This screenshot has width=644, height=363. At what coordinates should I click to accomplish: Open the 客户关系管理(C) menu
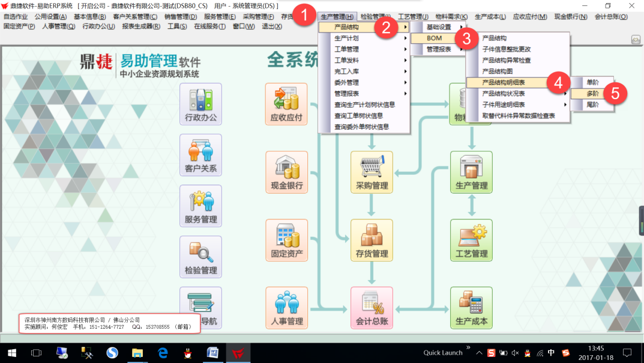(x=135, y=17)
